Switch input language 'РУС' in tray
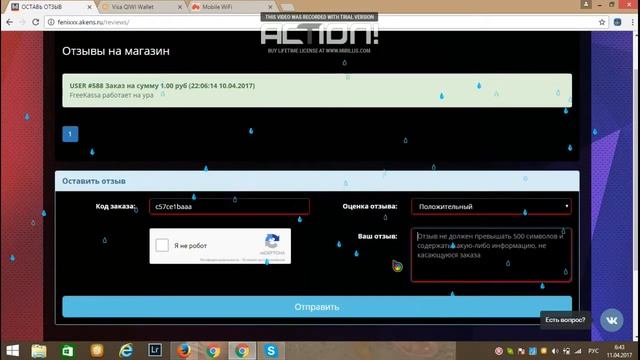The height and width of the screenshot is (360, 640). click(593, 351)
